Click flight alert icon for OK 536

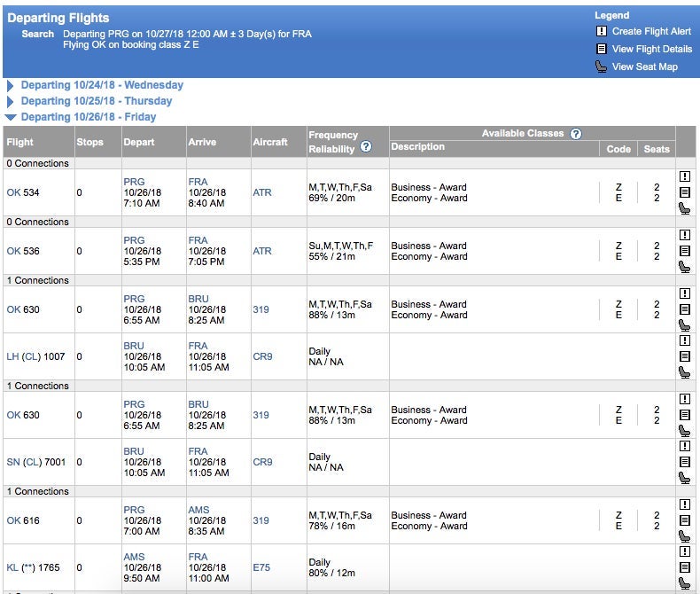click(x=684, y=235)
